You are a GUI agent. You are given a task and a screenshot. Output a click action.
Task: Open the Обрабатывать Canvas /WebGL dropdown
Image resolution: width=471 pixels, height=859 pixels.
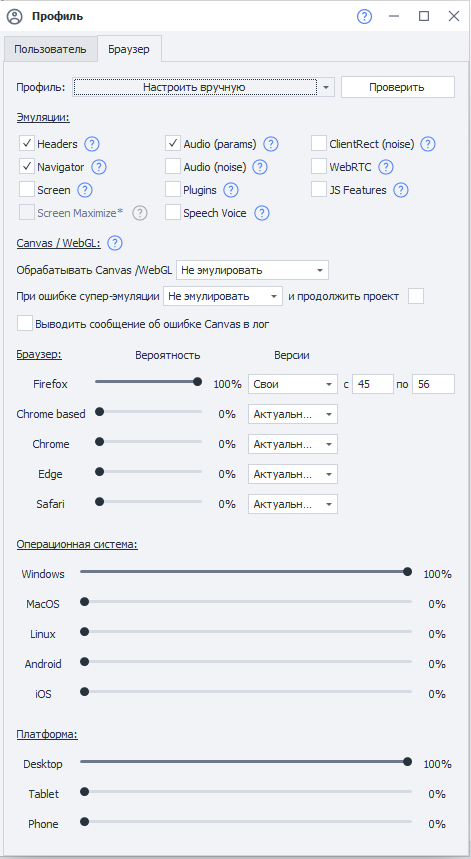click(252, 270)
